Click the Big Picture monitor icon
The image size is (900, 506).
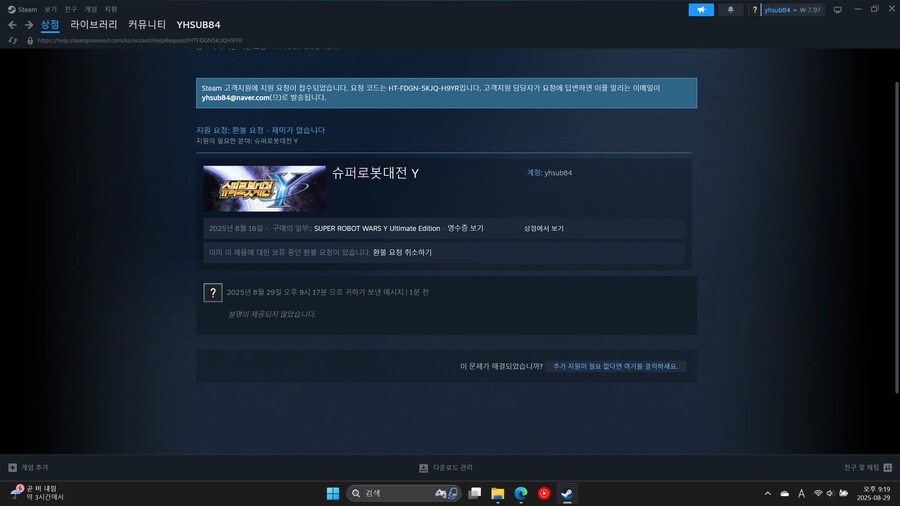click(837, 10)
